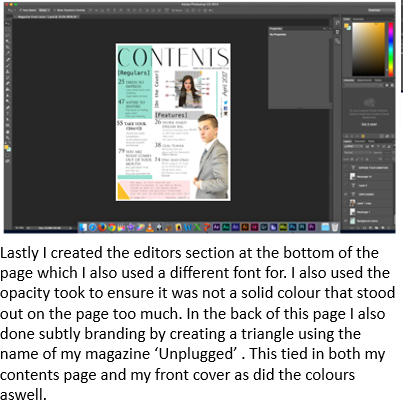This screenshot has width=403, height=406.
Task: Switch to the Channels tab
Action: pos(360,141)
